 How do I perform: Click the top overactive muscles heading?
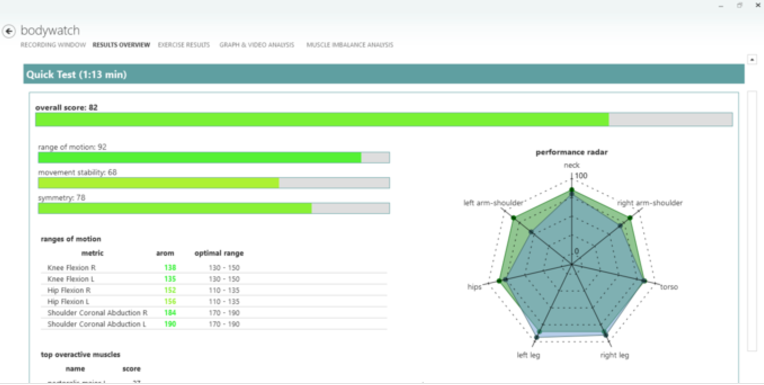click(80, 354)
